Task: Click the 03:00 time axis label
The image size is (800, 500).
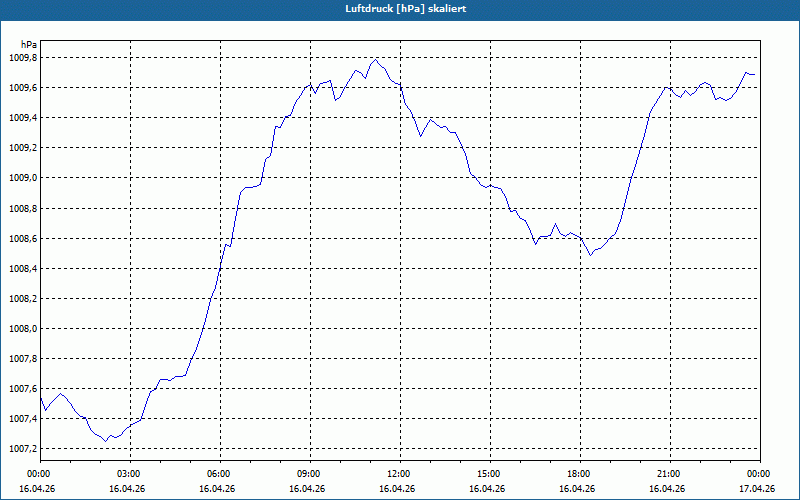Action: [x=130, y=474]
